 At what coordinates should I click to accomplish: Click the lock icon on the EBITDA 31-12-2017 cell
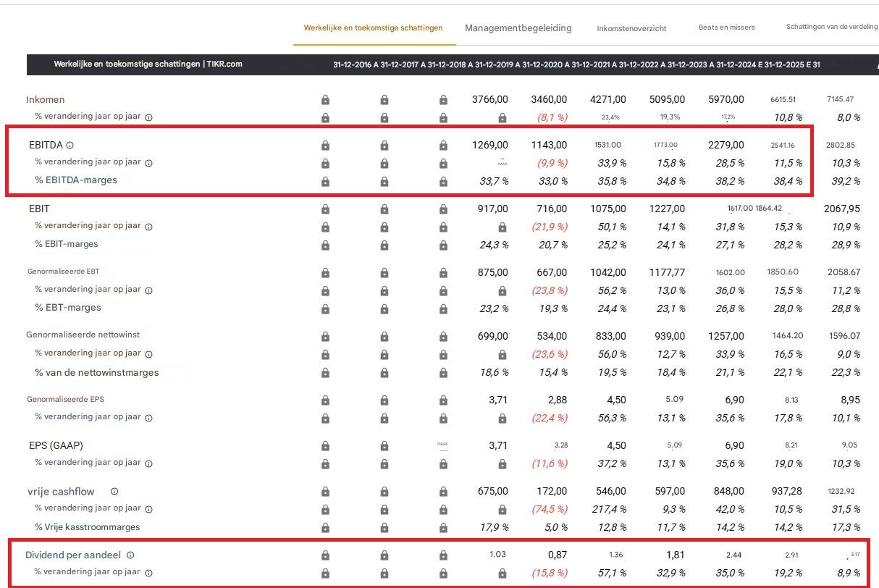[384, 145]
